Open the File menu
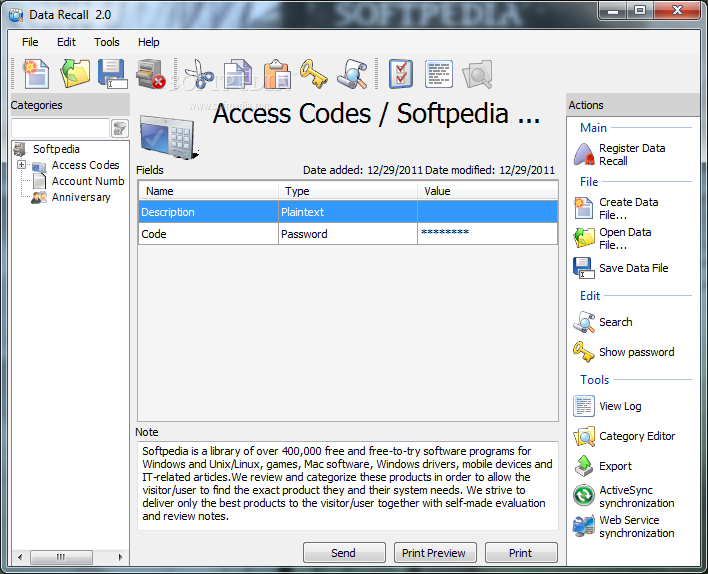The width and height of the screenshot is (708, 574). coord(30,42)
